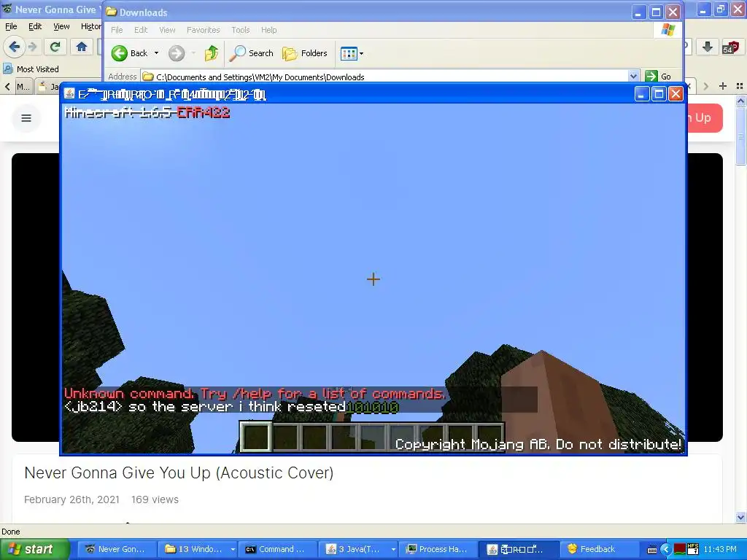Viewport: 747px width, 560px height.
Task: Open the Most Visited bookmarks folder
Action: (x=31, y=69)
